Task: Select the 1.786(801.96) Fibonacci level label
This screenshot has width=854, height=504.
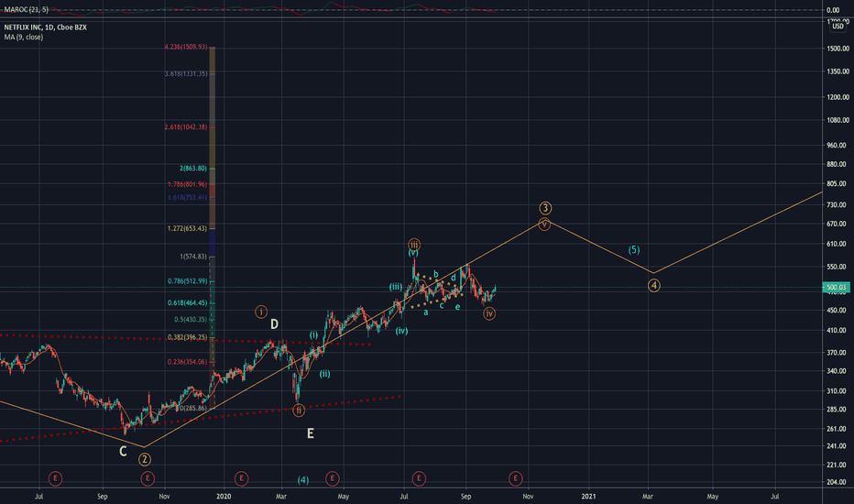Action: [x=188, y=184]
